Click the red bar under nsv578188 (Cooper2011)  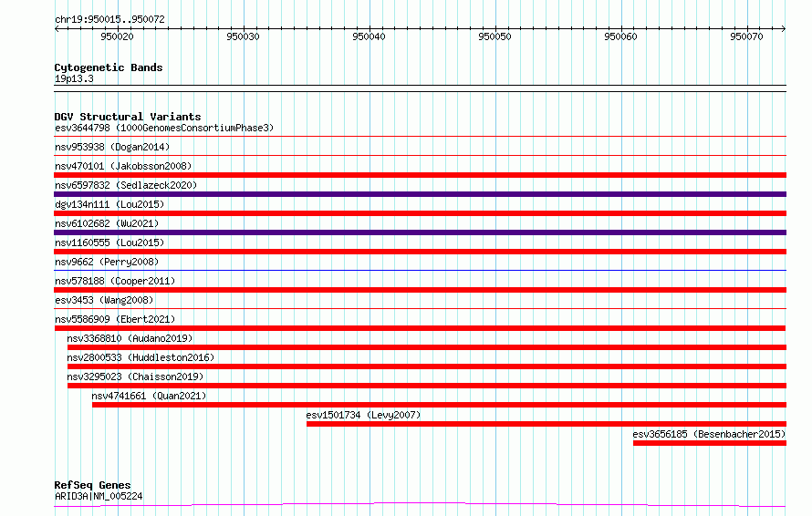point(420,290)
